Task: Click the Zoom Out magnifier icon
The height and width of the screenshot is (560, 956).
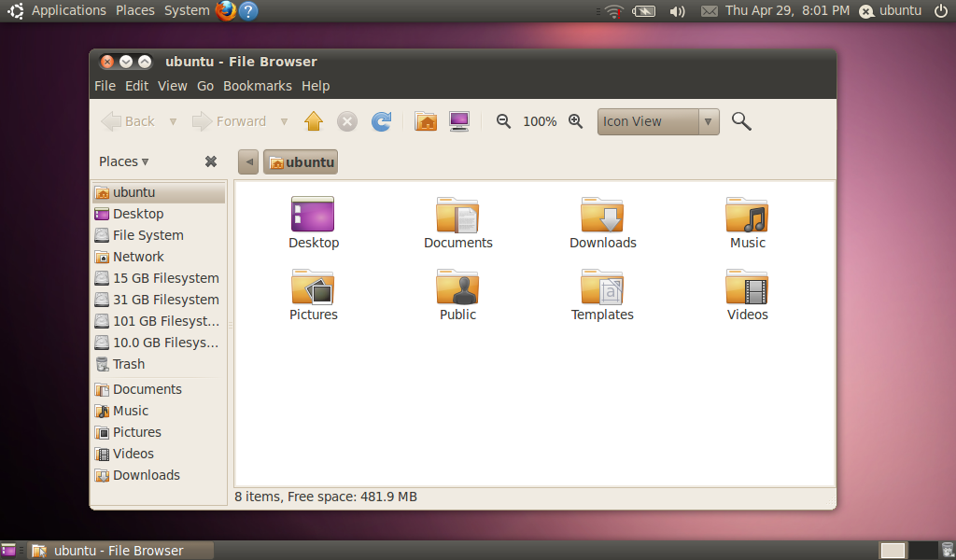Action: (x=504, y=121)
